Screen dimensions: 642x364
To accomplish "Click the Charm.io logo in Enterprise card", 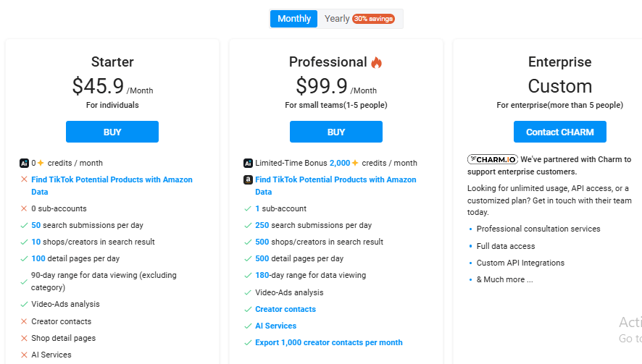I will coord(492,159).
